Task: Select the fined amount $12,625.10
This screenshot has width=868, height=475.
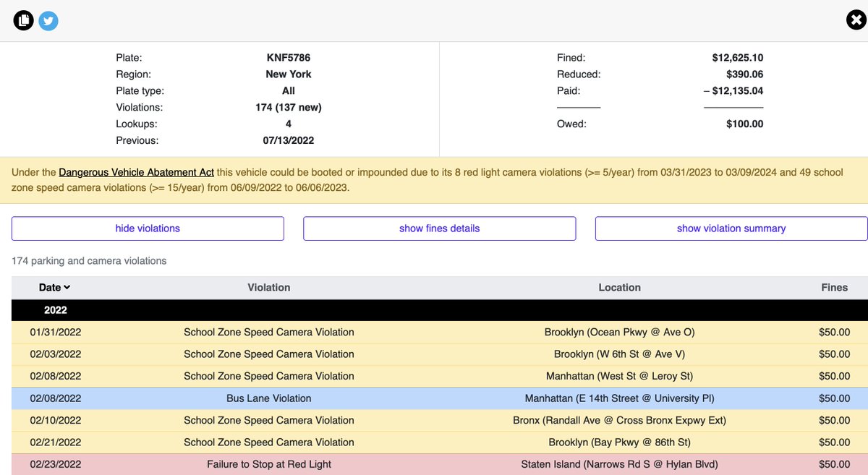Action: (738, 58)
